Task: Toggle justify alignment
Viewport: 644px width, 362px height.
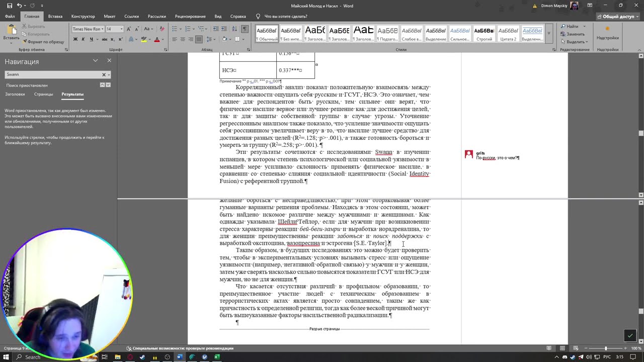Action: 199,39
